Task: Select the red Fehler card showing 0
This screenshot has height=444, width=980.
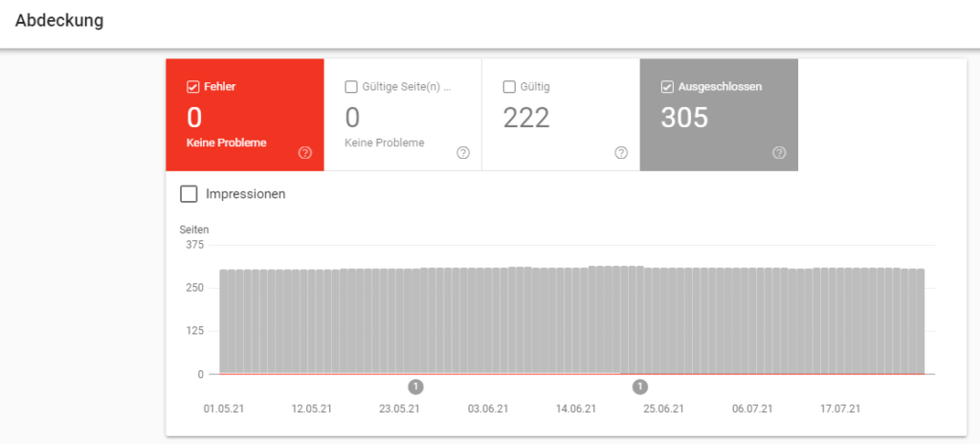Action: 245,117
